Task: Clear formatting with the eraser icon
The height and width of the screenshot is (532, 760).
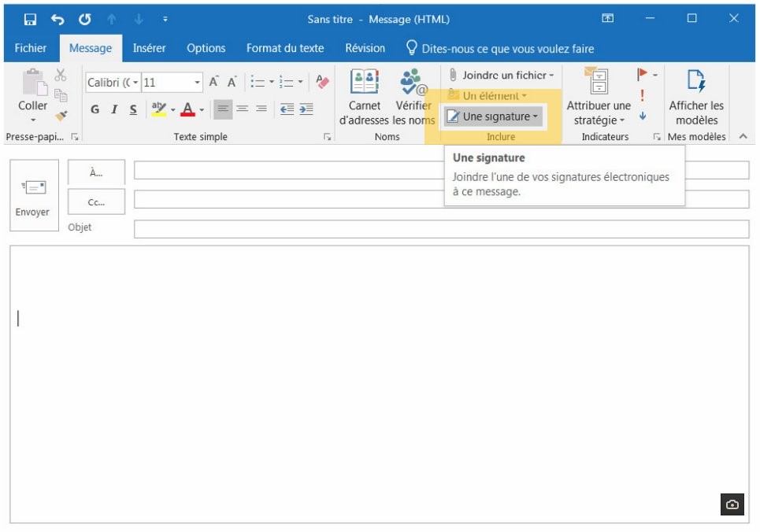Action: 322,82
